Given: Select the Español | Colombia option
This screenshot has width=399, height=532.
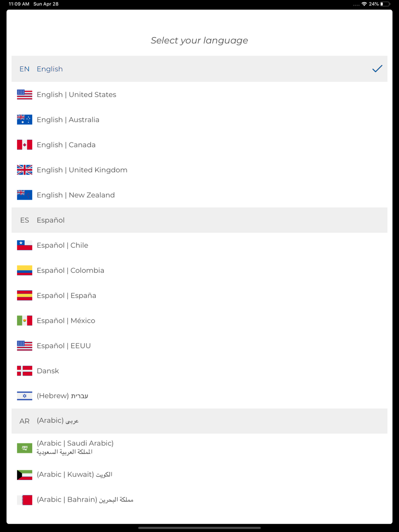Looking at the screenshot, I should click(199, 270).
